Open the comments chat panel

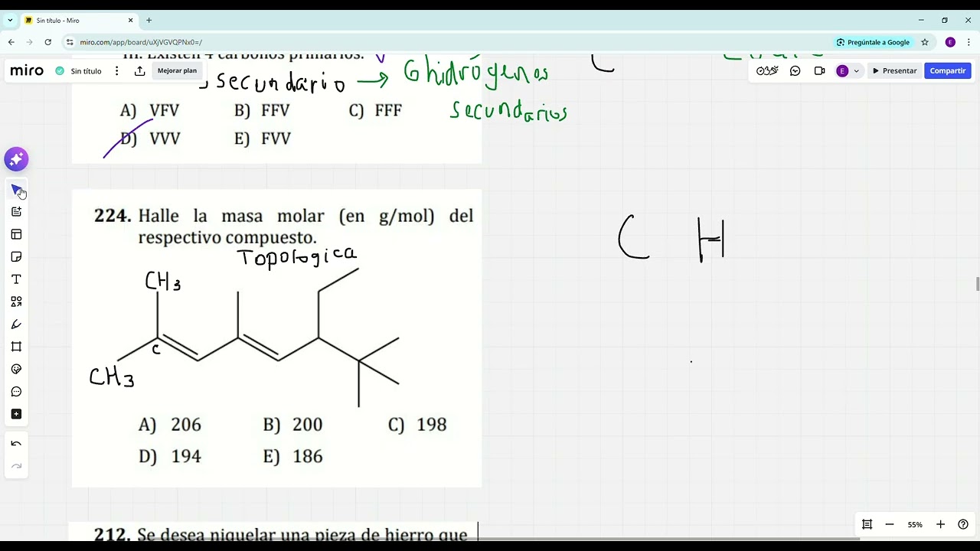click(795, 70)
